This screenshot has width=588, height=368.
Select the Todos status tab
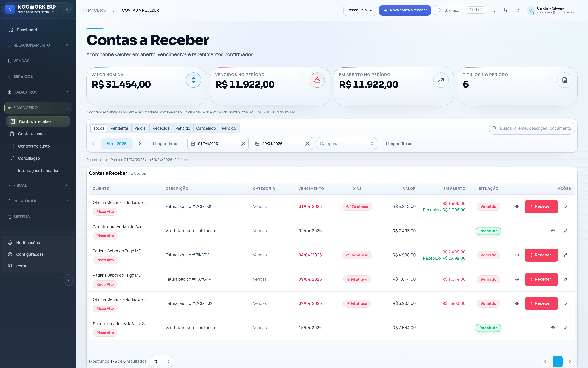pyautogui.click(x=99, y=128)
